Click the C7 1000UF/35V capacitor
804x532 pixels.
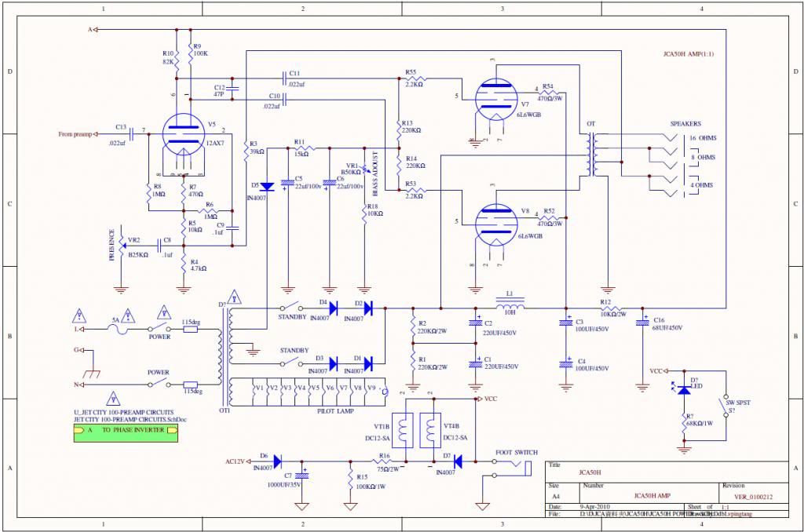click(x=302, y=475)
